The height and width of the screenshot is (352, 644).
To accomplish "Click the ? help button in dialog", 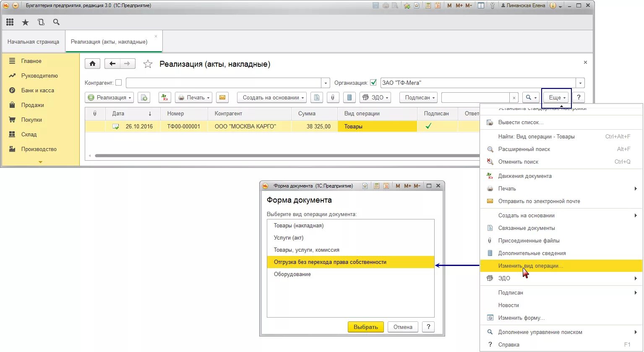I will click(x=428, y=327).
